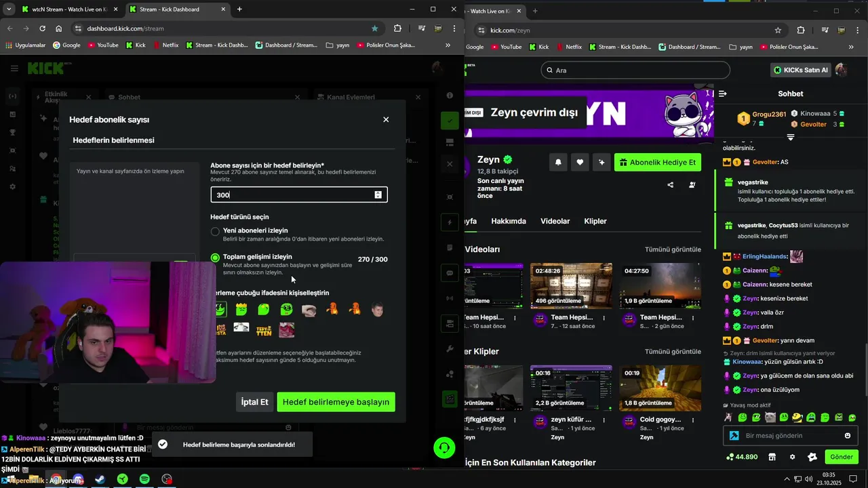Click the sparkle icon next to heart
This screenshot has width=868, height=488.
click(x=601, y=163)
